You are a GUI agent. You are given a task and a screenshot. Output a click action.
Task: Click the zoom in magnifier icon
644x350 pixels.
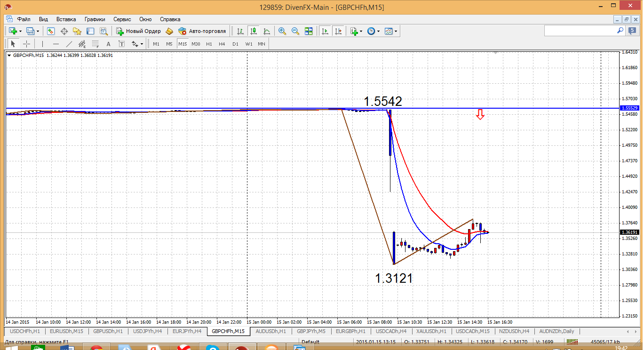point(282,31)
